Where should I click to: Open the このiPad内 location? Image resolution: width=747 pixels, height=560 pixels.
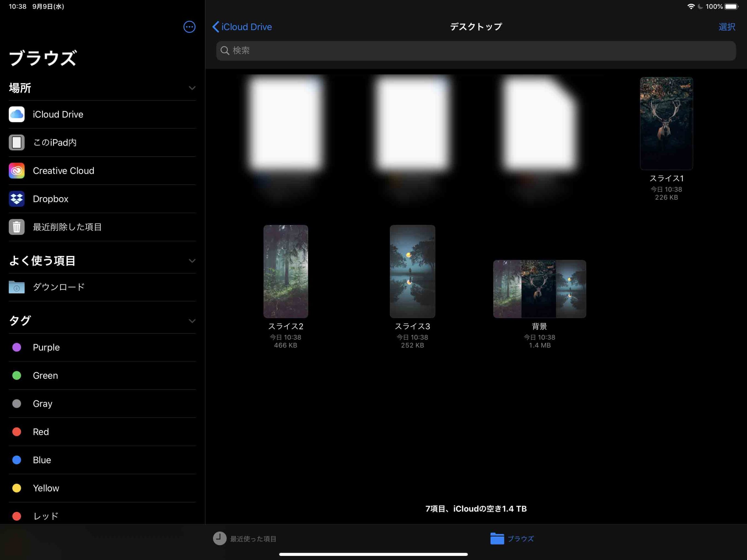[x=54, y=142]
